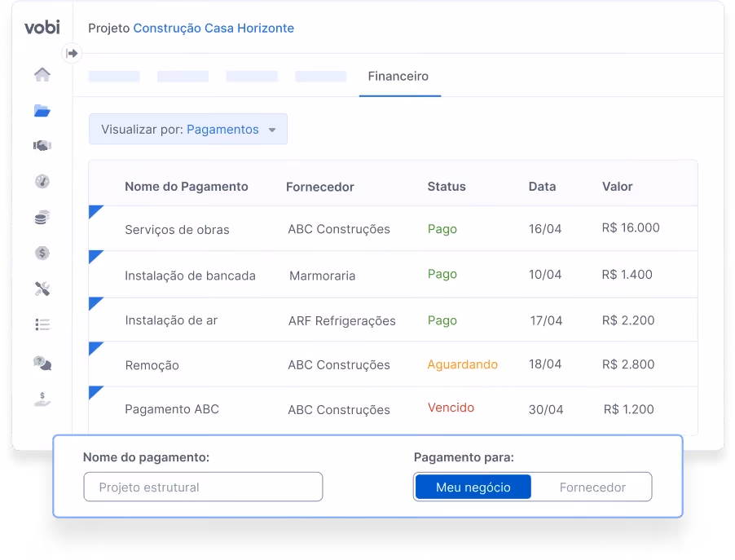The height and width of the screenshot is (560, 735).
Task: Click the list icon in sidebar
Action: tap(42, 324)
